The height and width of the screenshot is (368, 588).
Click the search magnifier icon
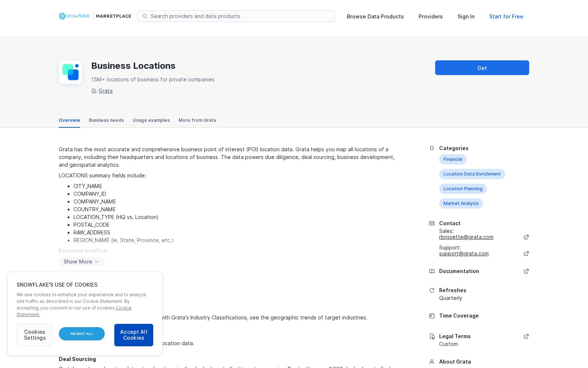click(x=145, y=16)
